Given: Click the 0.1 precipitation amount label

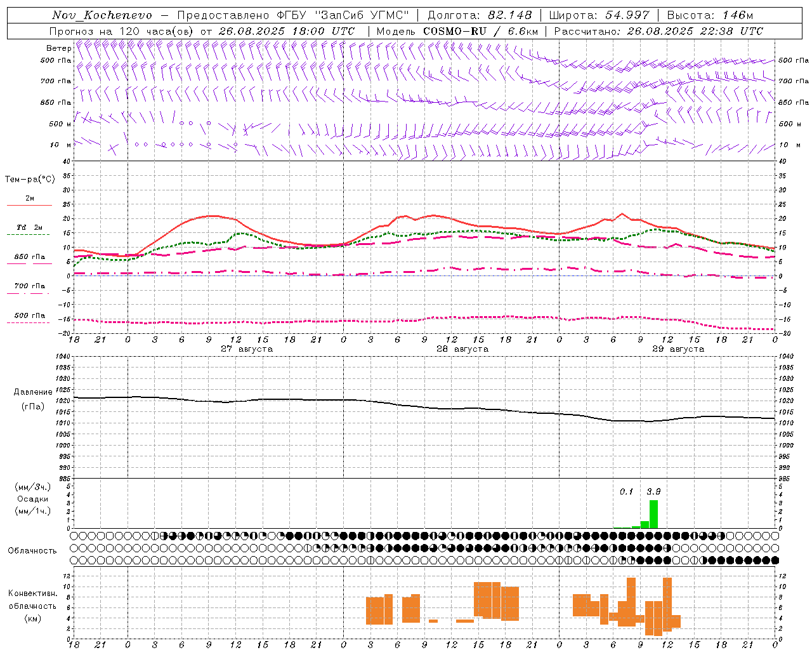Looking at the screenshot, I should (627, 491).
